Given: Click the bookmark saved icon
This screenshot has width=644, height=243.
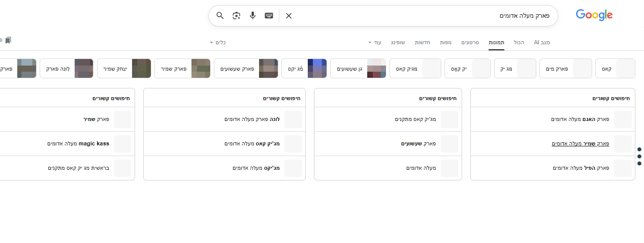Looking at the screenshot, I should click(8, 40).
